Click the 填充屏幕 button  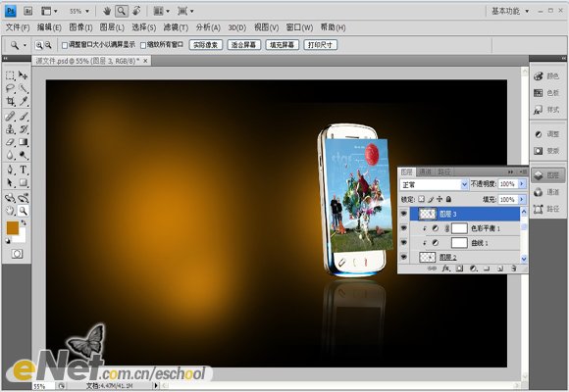coord(282,45)
